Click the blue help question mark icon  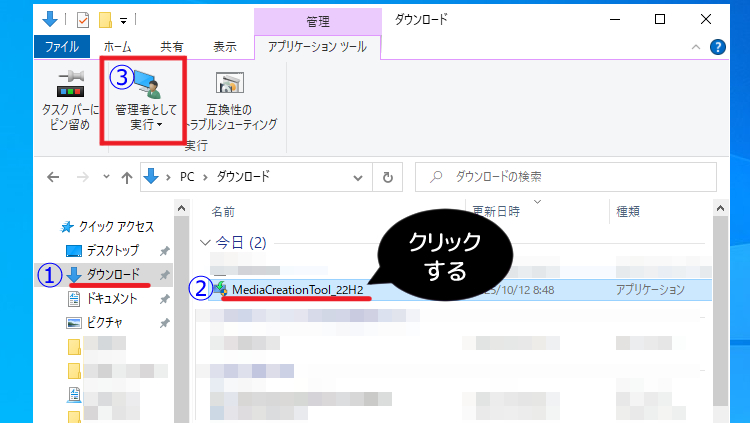point(717,47)
